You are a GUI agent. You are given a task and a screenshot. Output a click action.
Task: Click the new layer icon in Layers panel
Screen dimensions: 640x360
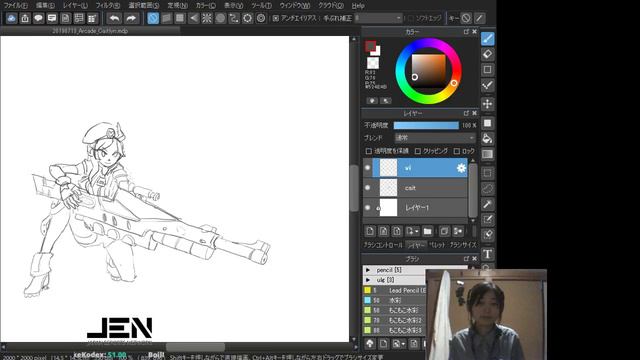tap(370, 231)
